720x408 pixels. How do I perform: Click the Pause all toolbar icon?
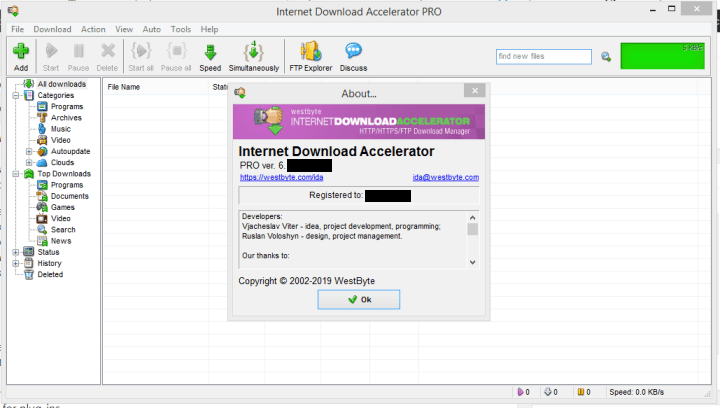click(x=176, y=56)
